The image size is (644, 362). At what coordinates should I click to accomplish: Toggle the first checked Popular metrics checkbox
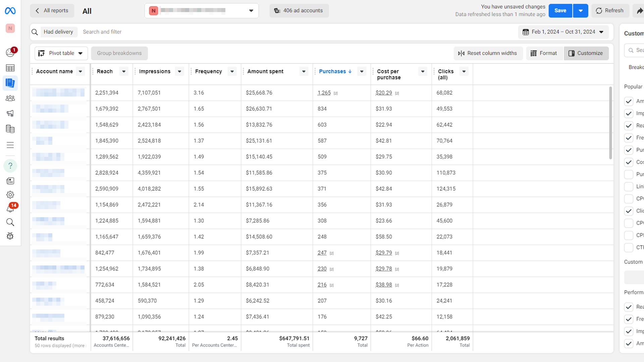[629, 101]
